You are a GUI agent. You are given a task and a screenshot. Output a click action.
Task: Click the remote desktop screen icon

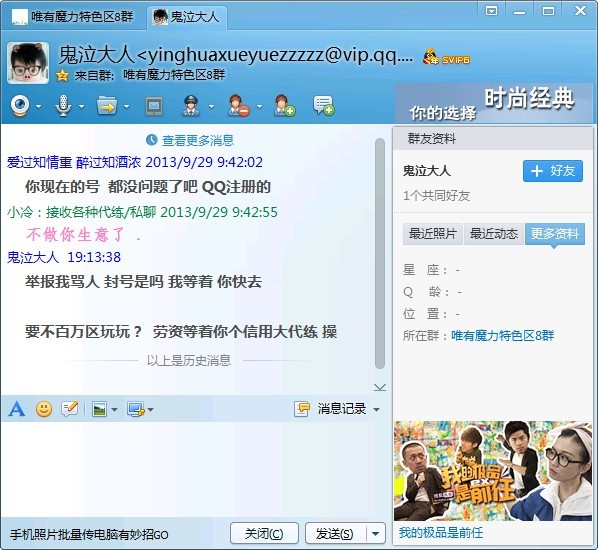(x=154, y=106)
